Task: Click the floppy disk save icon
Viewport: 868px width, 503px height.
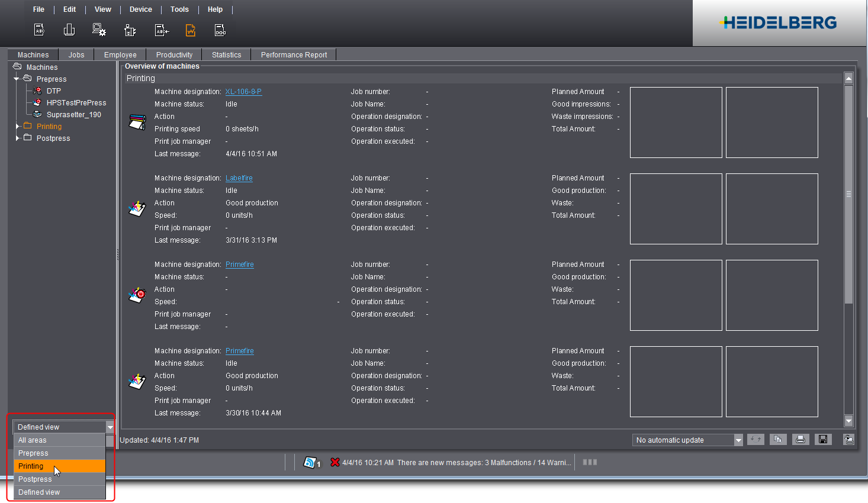Action: tap(823, 439)
